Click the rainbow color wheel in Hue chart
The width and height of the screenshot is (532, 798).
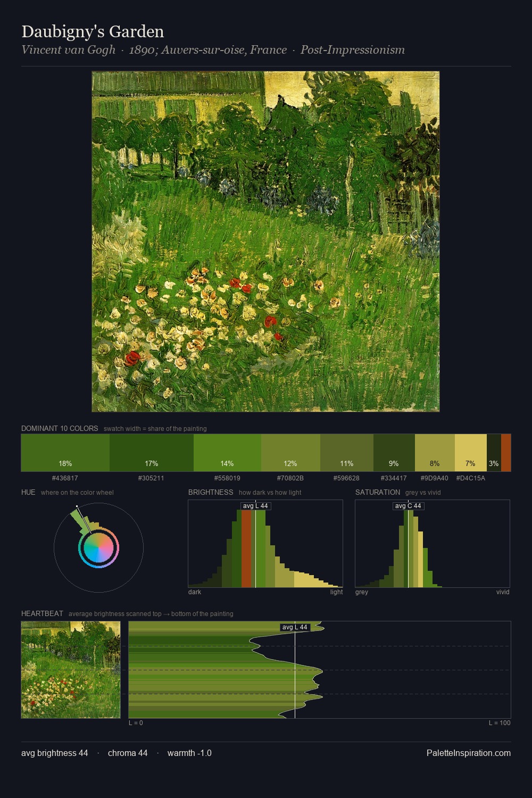[98, 548]
